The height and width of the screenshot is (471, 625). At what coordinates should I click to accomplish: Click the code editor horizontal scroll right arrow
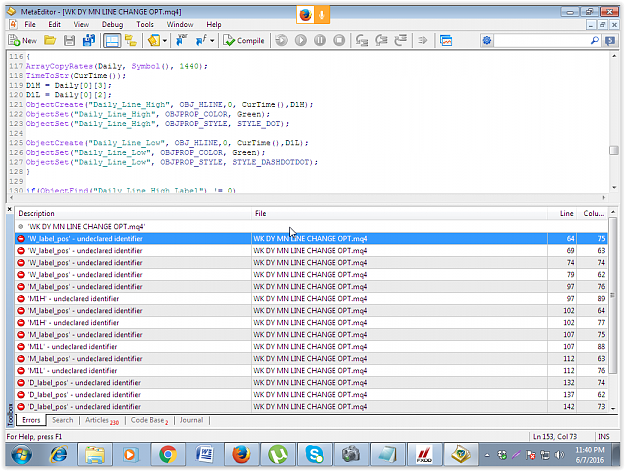click(x=604, y=197)
